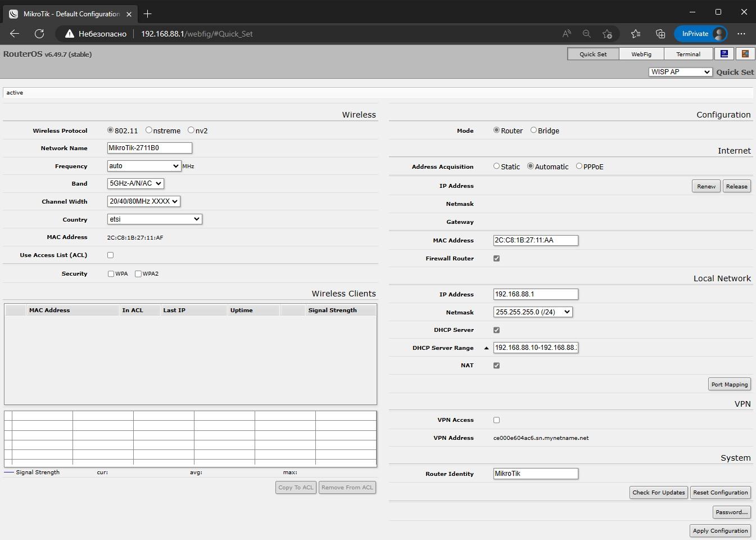Toggle the DHCP Server checkbox
Image resolution: width=756 pixels, height=540 pixels.
(496, 330)
